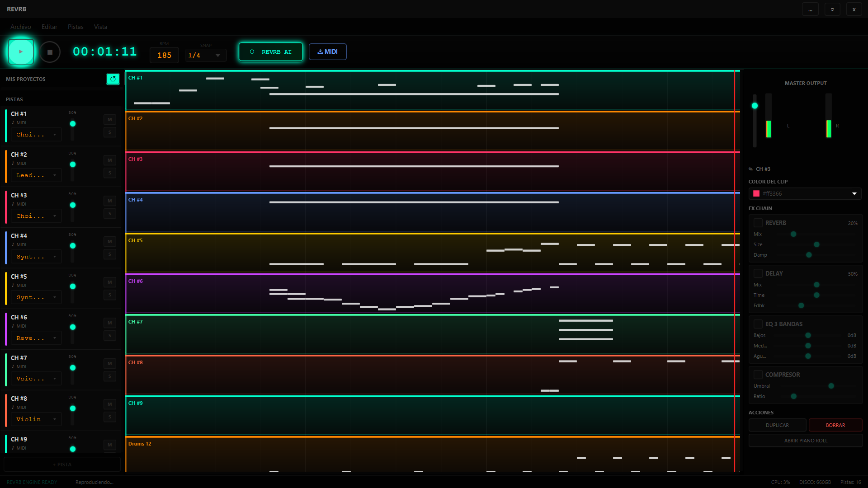This screenshot has width=868, height=488.
Task: Open CH #4 instrument dropdown Synt...
Action: click(x=36, y=257)
